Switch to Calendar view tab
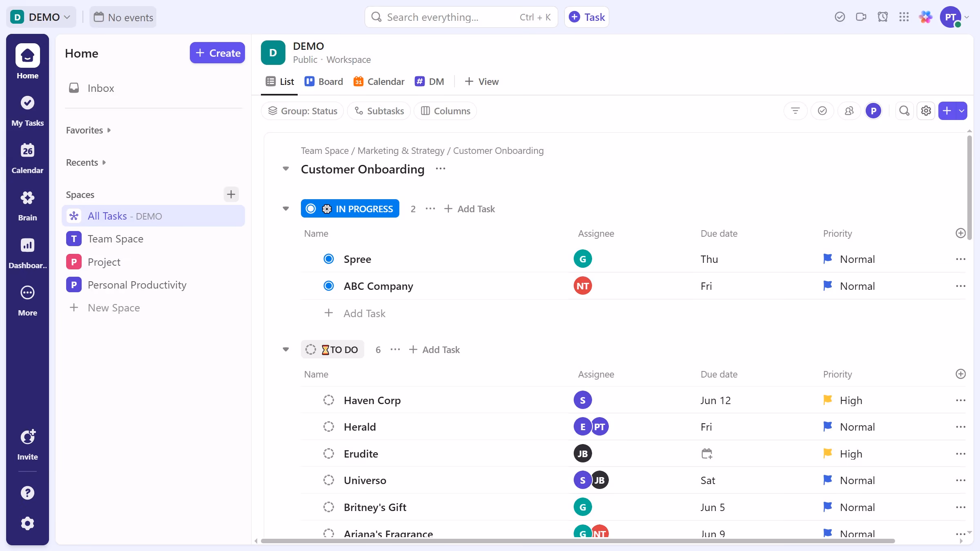 [379, 82]
